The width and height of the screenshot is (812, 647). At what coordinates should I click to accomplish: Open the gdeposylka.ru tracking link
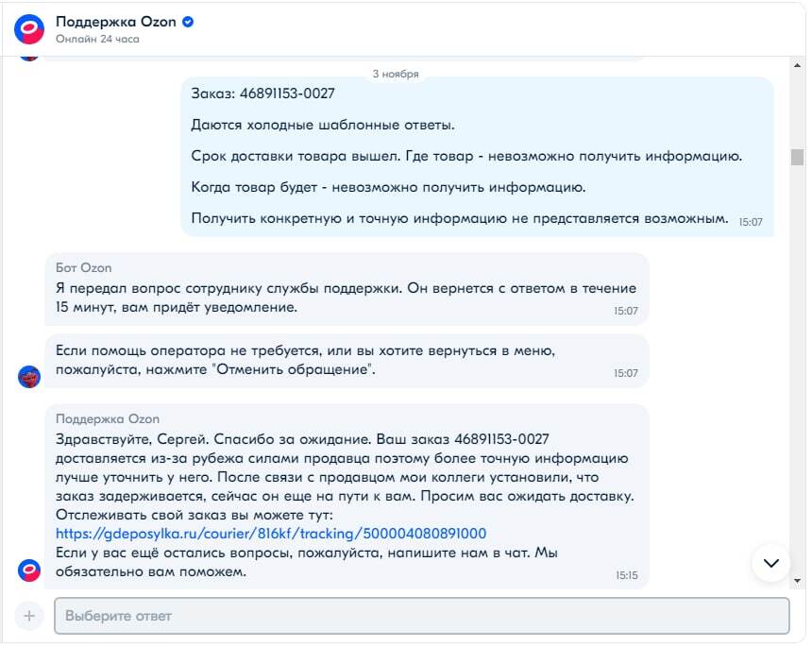(271, 534)
